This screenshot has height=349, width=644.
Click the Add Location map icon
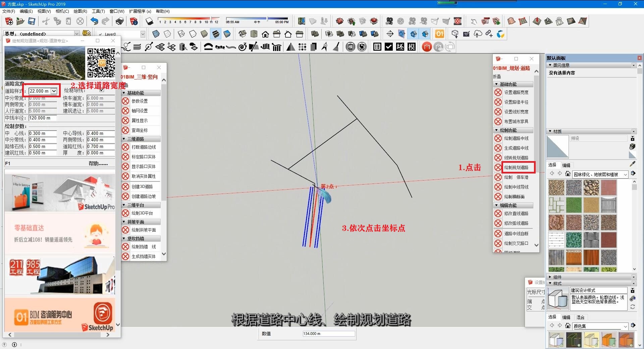pyautogui.click(x=302, y=21)
